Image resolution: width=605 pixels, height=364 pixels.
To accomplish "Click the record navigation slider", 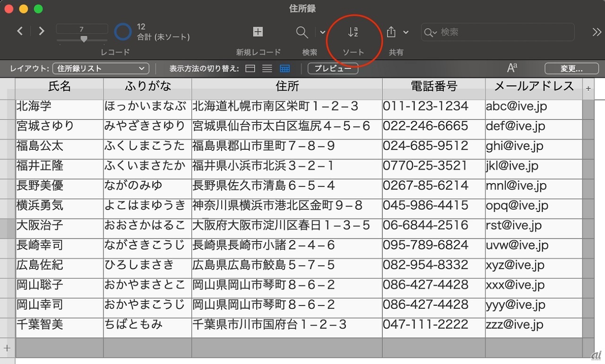I will point(84,40).
